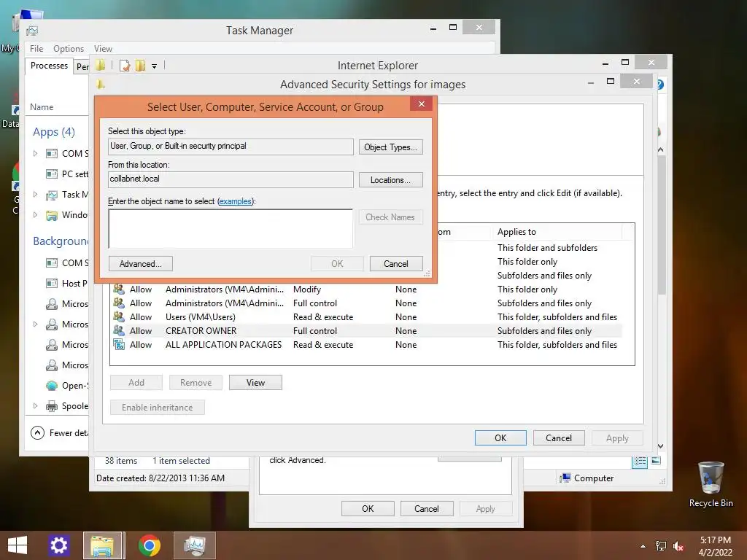Click the Properties icon in Explorer quick access toolbar
This screenshot has height=560, width=747.
pyautogui.click(x=125, y=65)
